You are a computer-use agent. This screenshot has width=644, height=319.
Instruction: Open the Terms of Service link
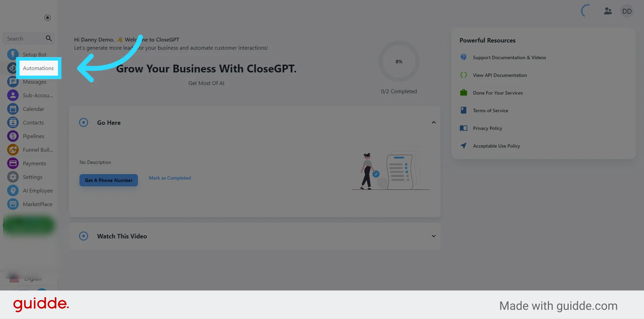[x=490, y=111]
